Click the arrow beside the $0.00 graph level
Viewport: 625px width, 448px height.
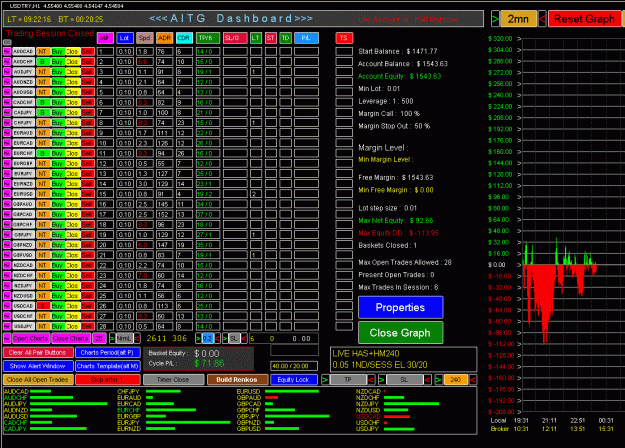tap(519, 265)
